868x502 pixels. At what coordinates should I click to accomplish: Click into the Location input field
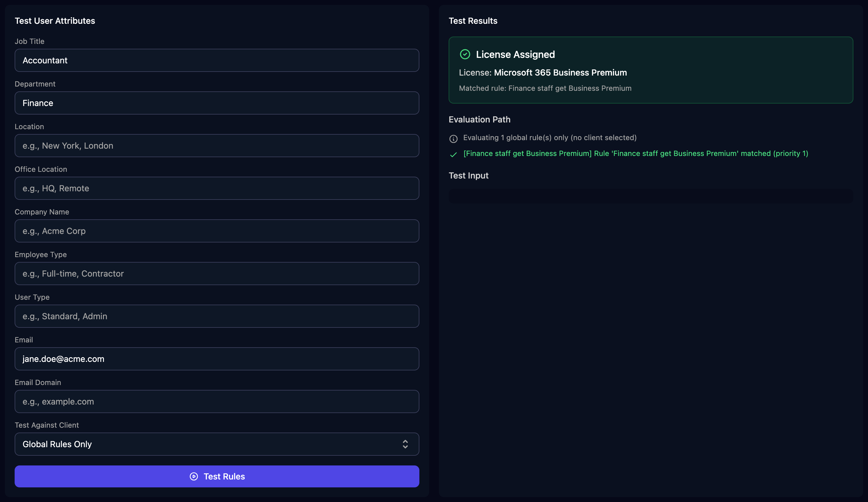[x=217, y=146]
